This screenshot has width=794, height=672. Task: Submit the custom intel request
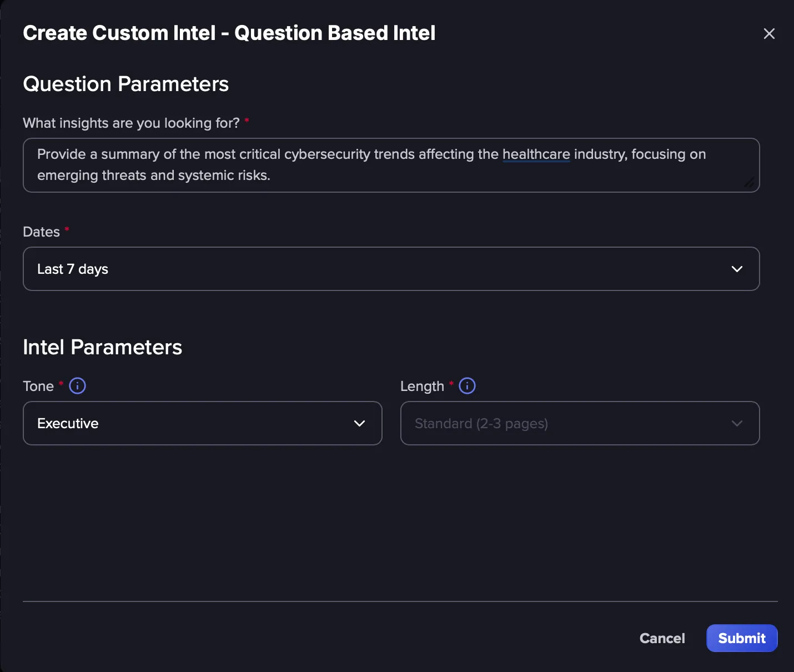click(742, 638)
